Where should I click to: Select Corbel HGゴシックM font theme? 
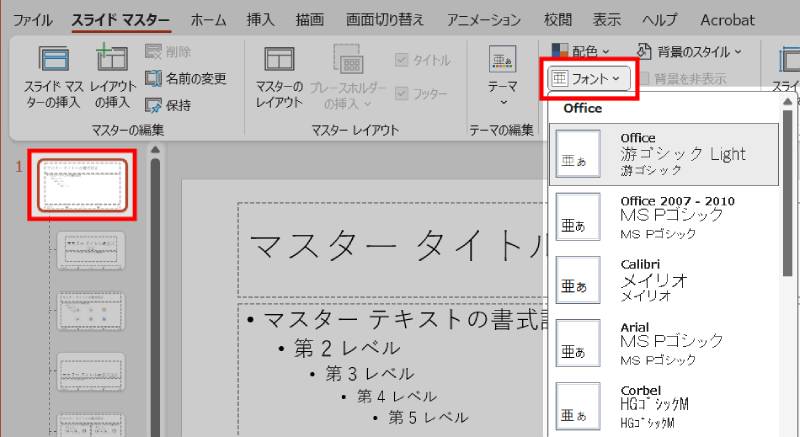(x=664, y=406)
